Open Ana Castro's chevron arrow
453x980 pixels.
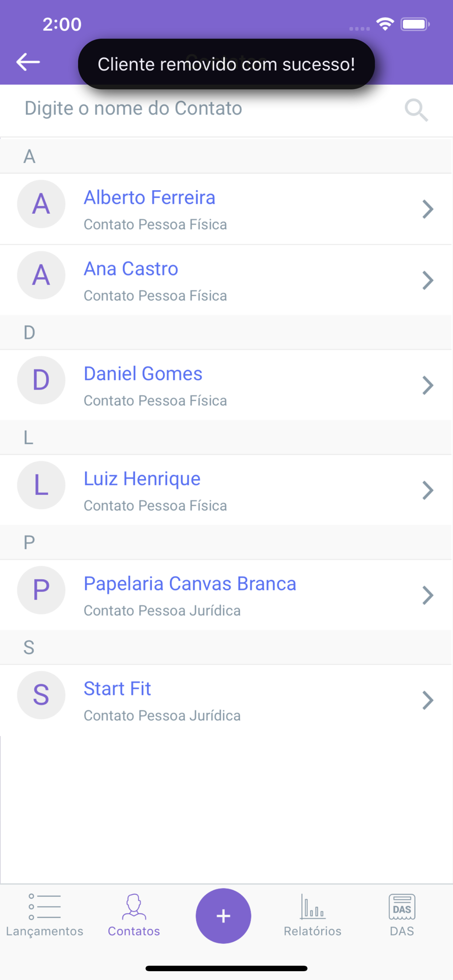(428, 280)
